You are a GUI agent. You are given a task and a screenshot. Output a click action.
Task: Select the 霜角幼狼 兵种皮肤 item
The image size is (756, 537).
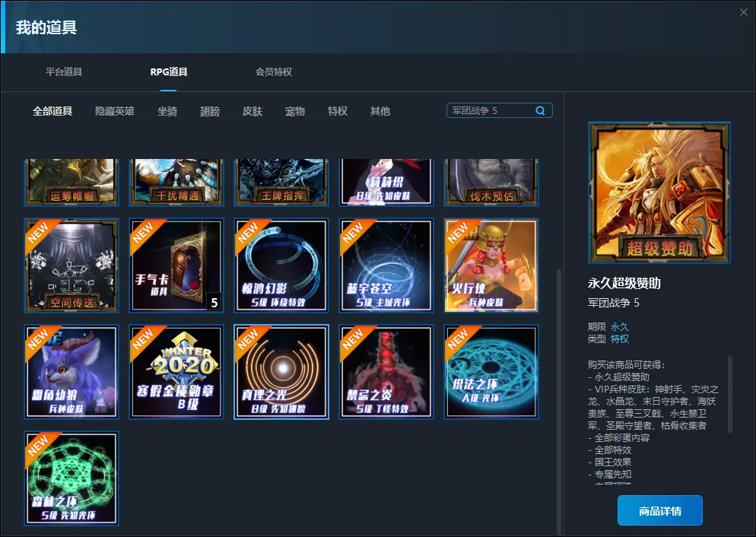(x=71, y=372)
